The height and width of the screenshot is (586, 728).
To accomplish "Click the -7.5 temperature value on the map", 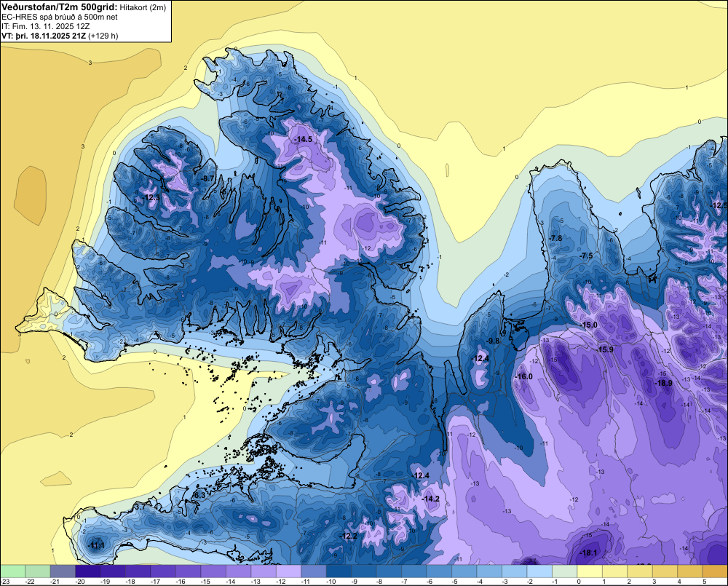I will coord(586,256).
